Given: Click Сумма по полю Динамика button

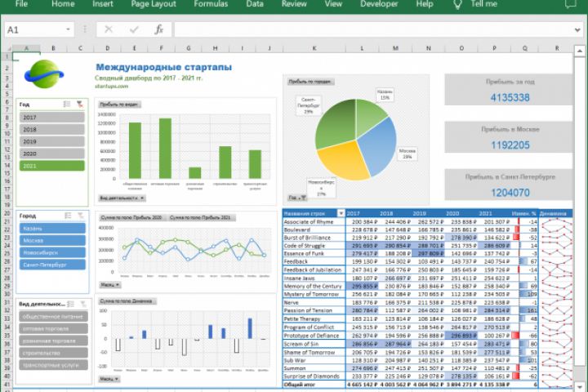Looking at the screenshot, I should pyautogui.click(x=127, y=301).
